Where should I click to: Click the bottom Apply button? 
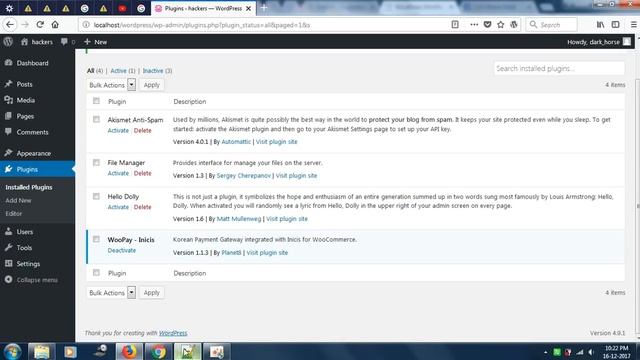[151, 293]
